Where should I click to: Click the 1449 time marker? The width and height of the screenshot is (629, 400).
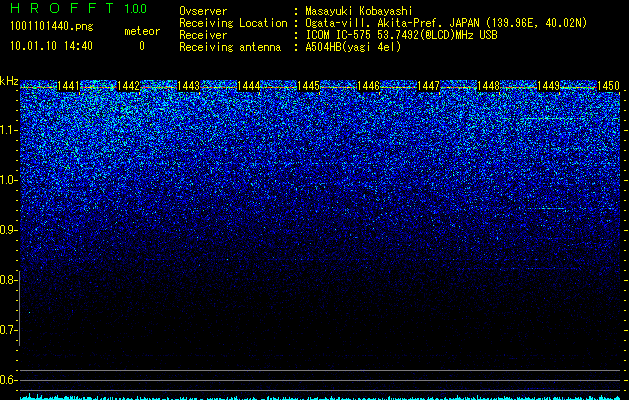tap(548, 86)
